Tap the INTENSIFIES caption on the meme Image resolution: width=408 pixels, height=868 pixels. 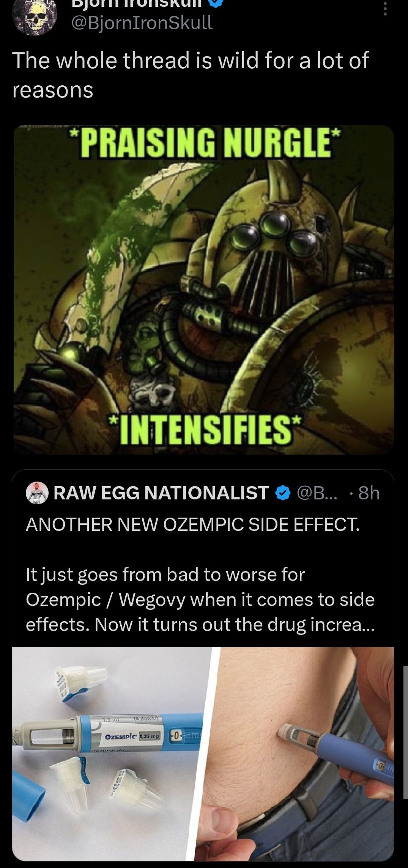coord(204,430)
